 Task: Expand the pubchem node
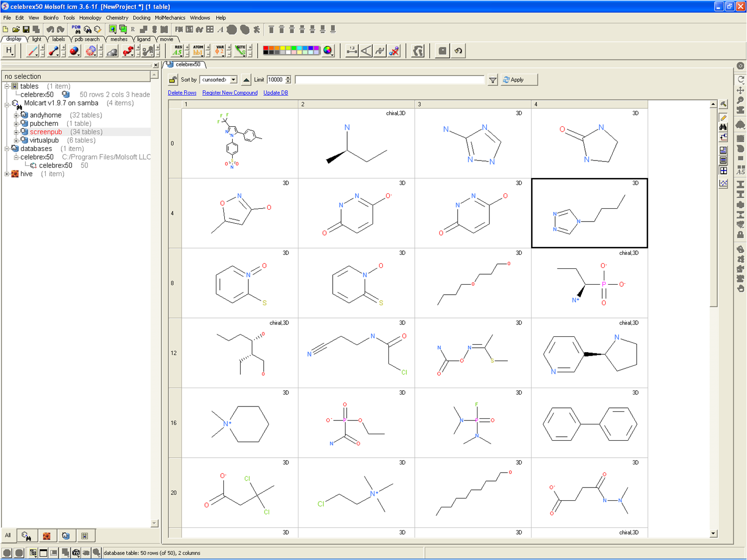pyautogui.click(x=16, y=124)
